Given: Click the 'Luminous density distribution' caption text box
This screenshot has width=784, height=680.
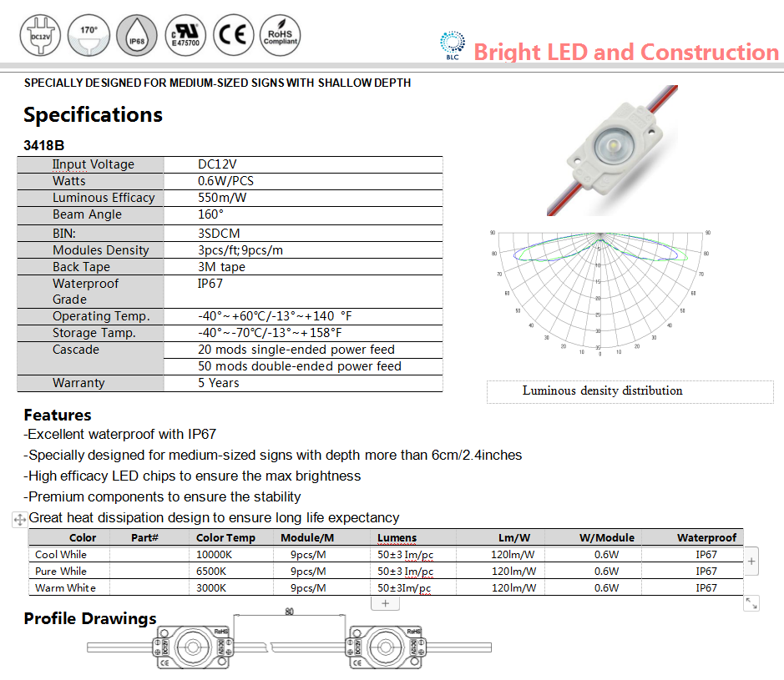Looking at the screenshot, I should [x=630, y=391].
